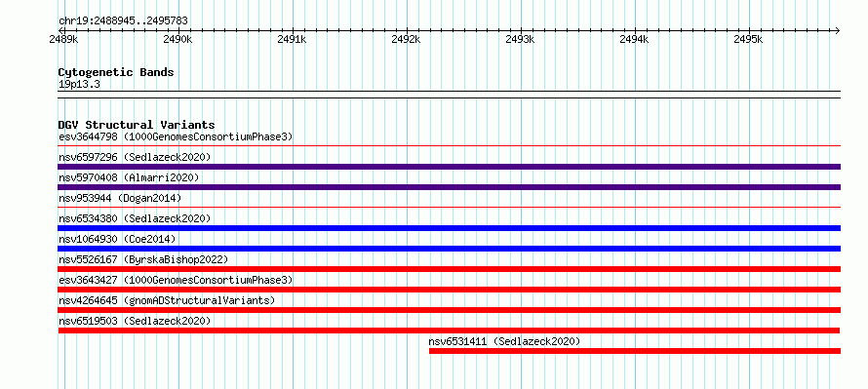
Task: Click the 2491k ruler position
Action: (x=293, y=39)
